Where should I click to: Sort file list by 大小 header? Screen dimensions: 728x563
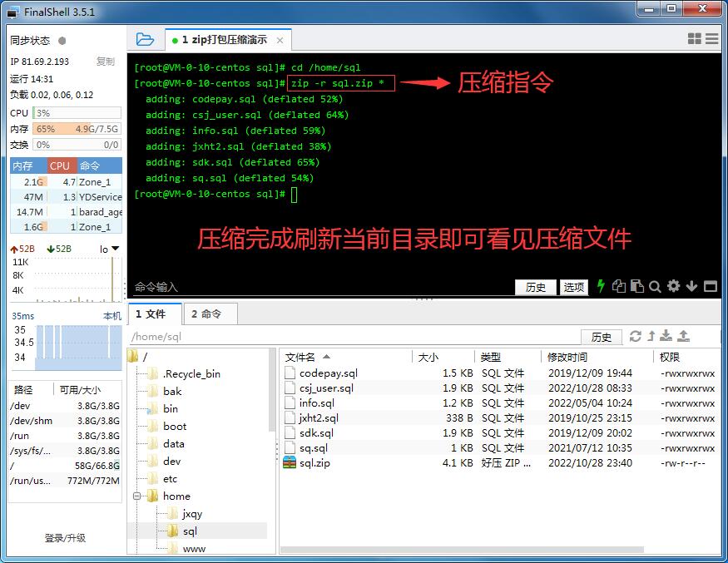point(443,357)
